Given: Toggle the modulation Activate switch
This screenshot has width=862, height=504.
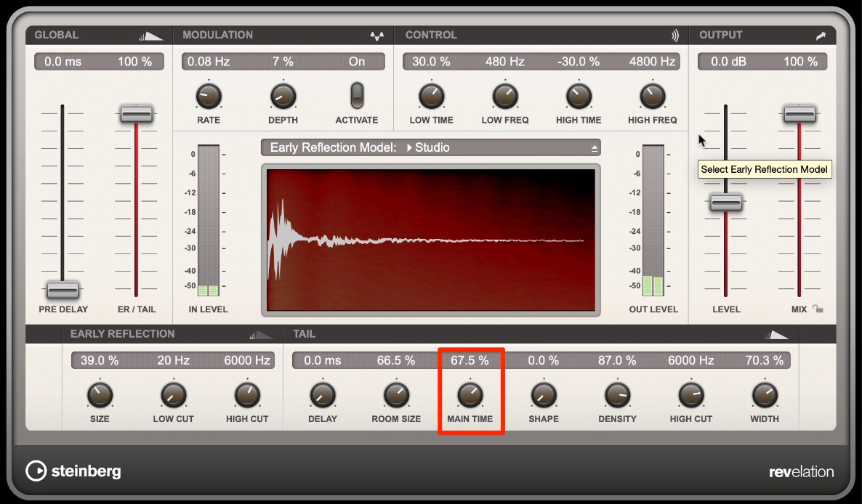Looking at the screenshot, I should click(x=357, y=96).
